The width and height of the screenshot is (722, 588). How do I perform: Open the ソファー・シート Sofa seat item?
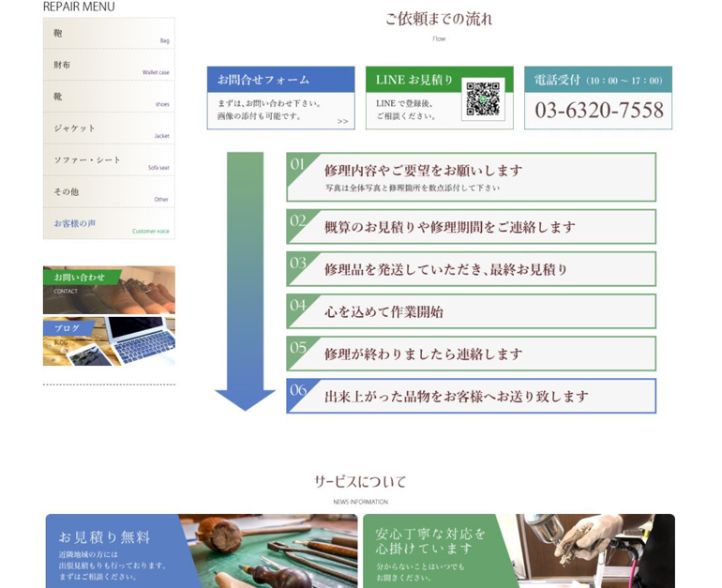tap(109, 159)
